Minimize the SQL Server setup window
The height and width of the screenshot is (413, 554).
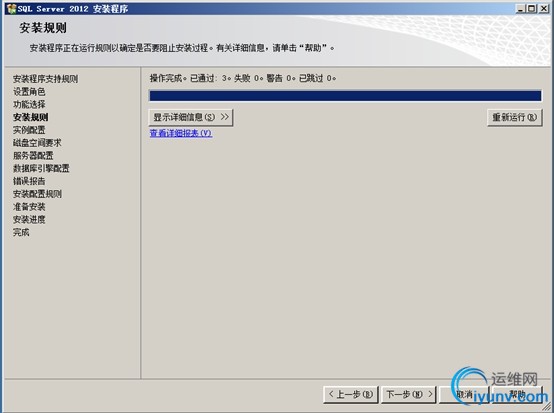click(520, 8)
